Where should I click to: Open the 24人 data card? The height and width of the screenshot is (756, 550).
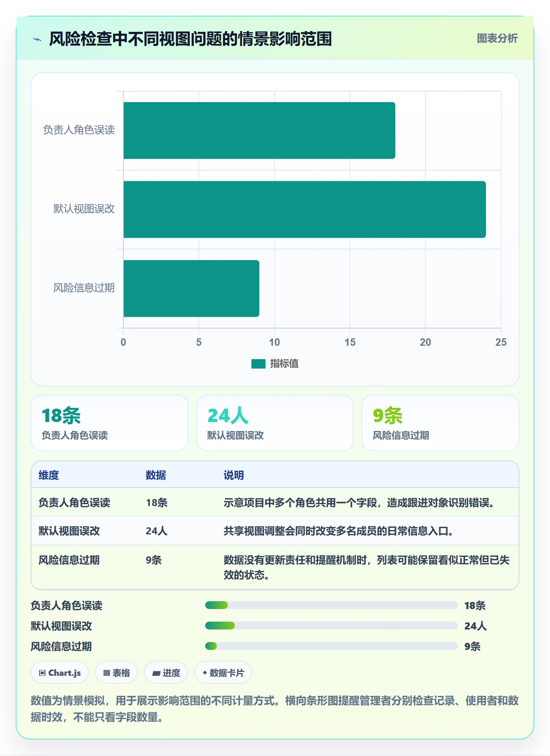pyautogui.click(x=275, y=423)
